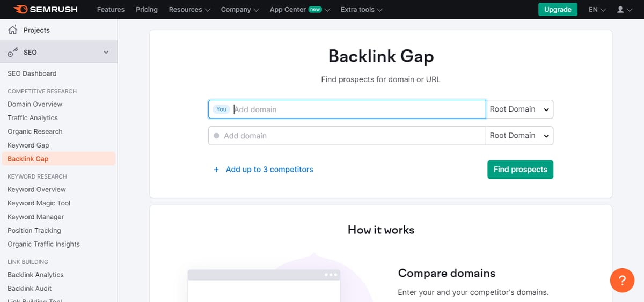Open Keyword Manager
644x302 pixels.
(35, 217)
